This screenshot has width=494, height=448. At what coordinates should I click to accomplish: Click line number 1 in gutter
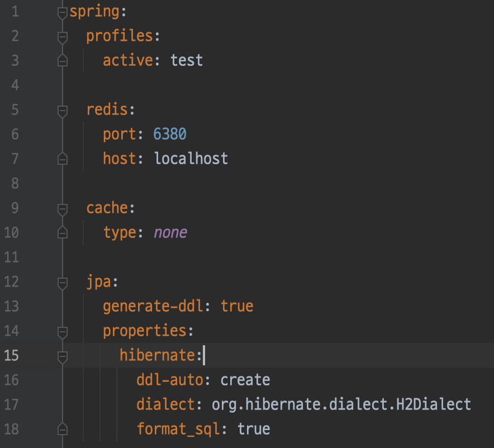tap(16, 12)
